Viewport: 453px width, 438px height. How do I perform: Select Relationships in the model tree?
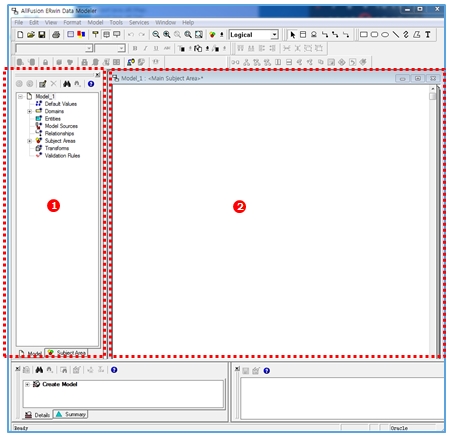tap(59, 133)
